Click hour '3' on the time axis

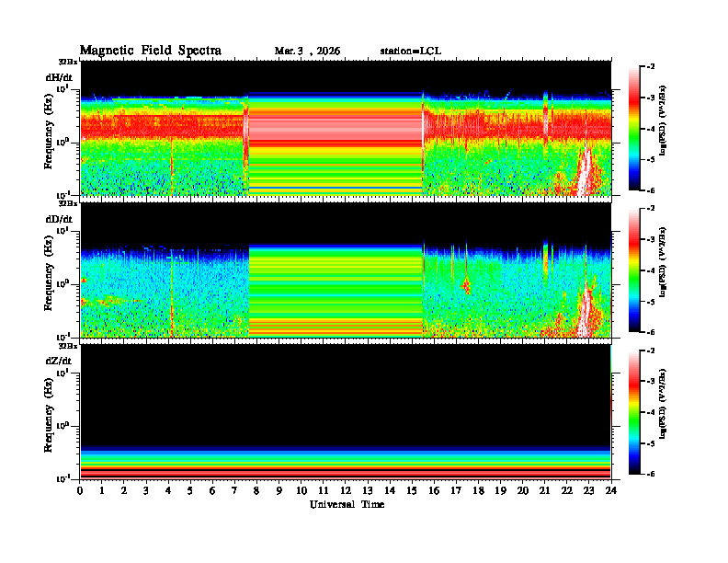pos(146,491)
